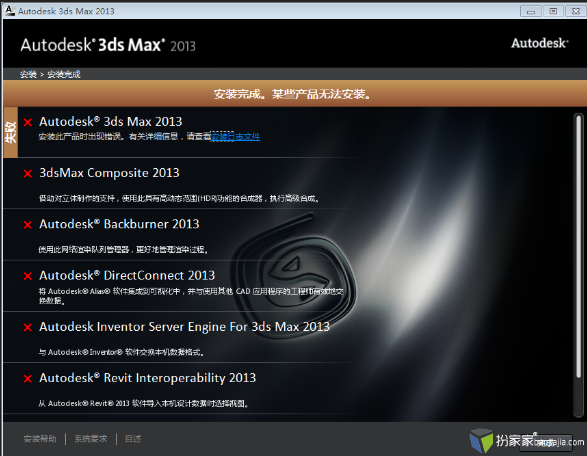Select the 3dsMax Composite 2013 product title
Image resolution: width=587 pixels, height=456 pixels.
109,173
